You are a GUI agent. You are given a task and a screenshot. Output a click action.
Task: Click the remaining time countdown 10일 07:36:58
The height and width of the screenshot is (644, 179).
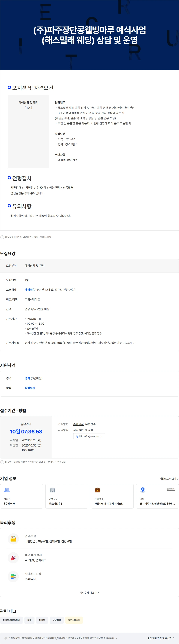tap(26, 432)
